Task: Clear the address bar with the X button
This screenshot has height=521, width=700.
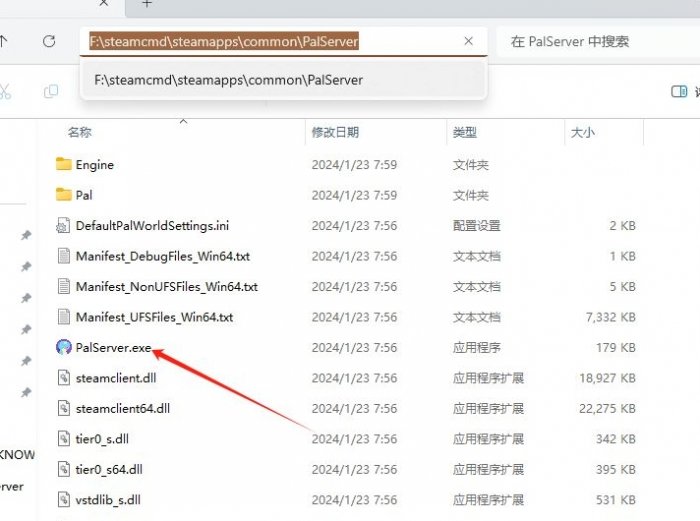Action: (x=468, y=42)
